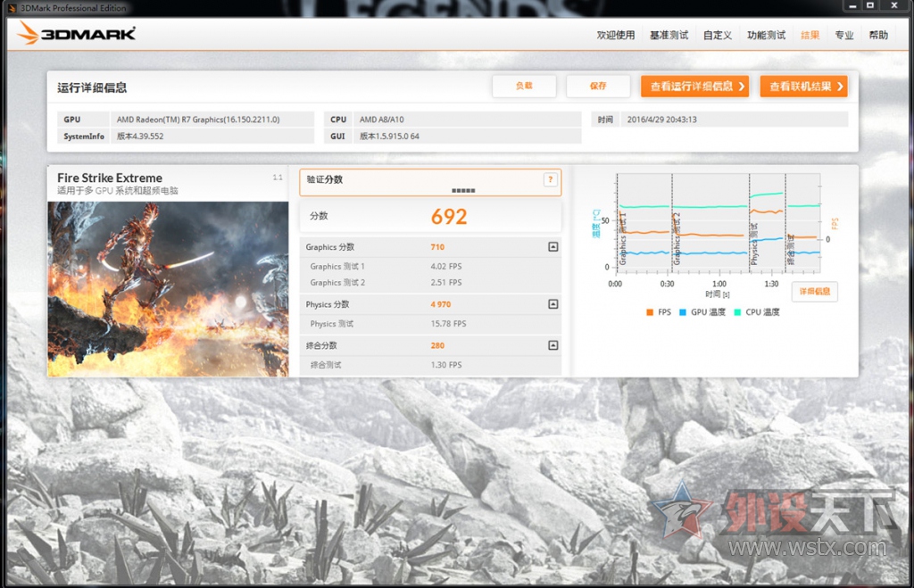Click the overall score value 692
The height and width of the screenshot is (588, 914).
click(x=449, y=217)
